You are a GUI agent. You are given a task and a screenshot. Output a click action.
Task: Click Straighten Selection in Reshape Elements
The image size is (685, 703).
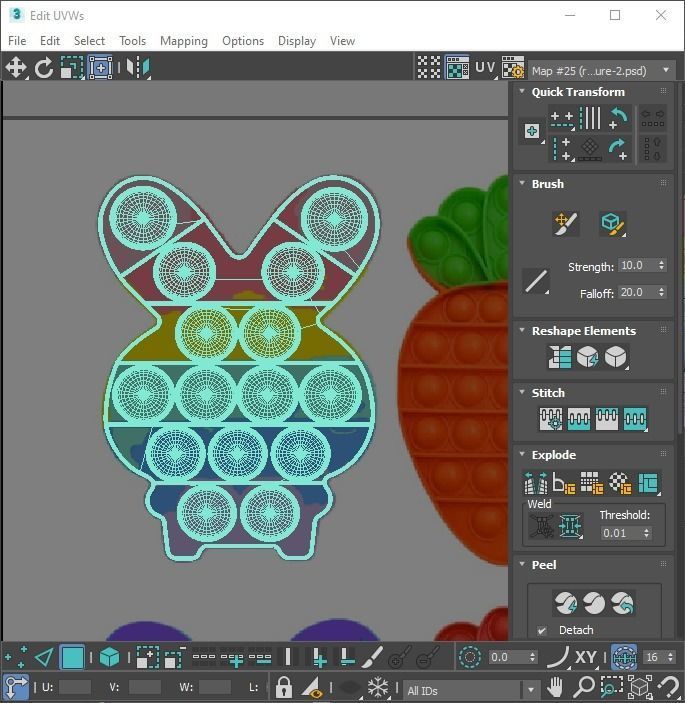tap(559, 357)
